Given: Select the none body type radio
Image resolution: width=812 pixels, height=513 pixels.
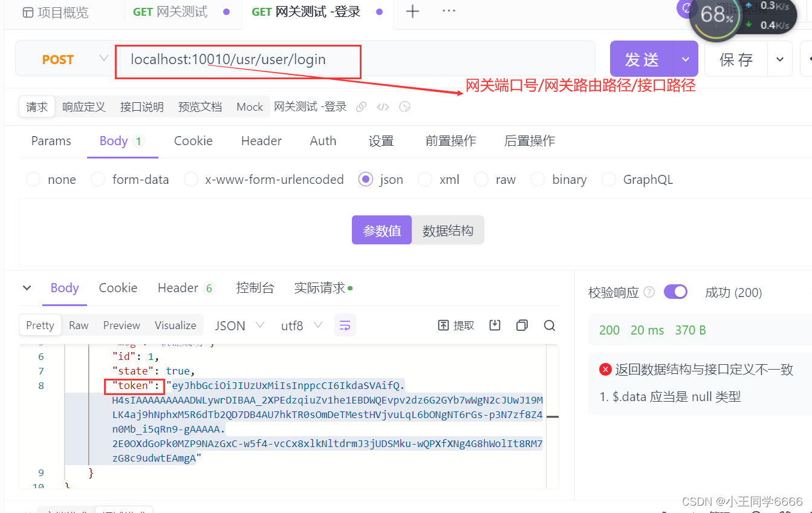Looking at the screenshot, I should pyautogui.click(x=33, y=179).
